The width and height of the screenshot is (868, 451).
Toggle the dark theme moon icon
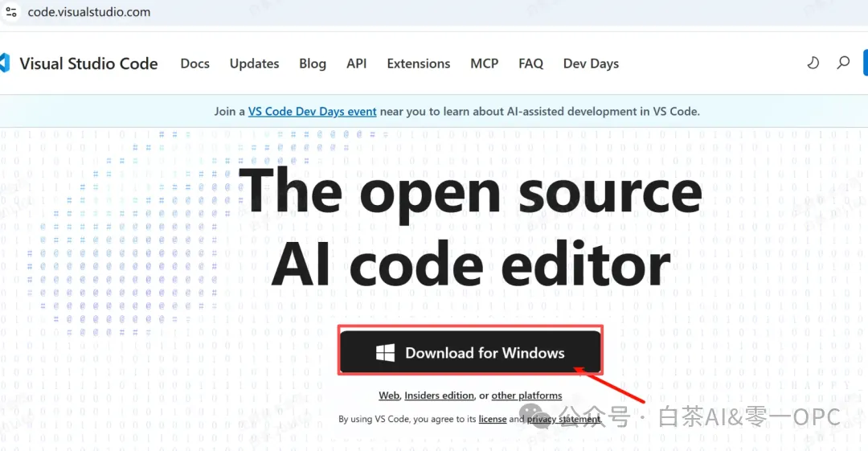(x=813, y=64)
